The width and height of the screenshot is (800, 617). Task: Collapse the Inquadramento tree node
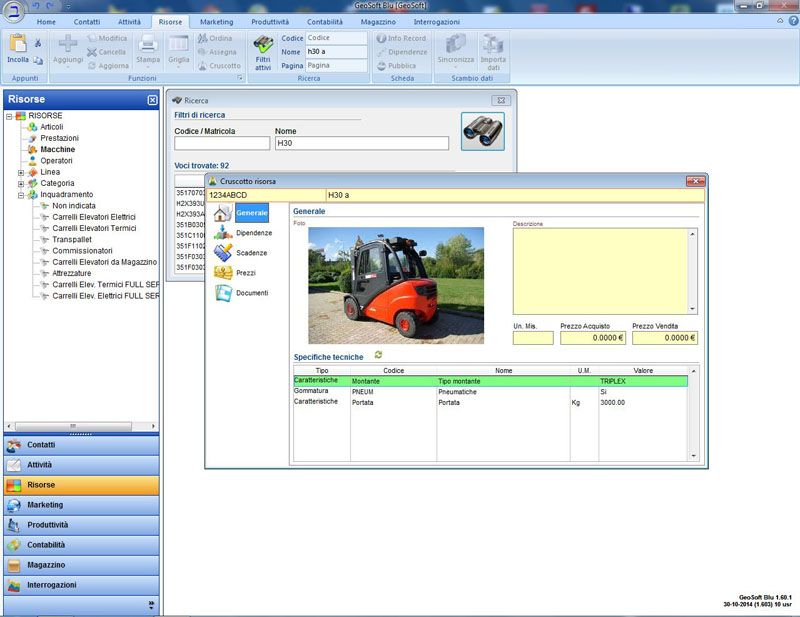(21, 195)
